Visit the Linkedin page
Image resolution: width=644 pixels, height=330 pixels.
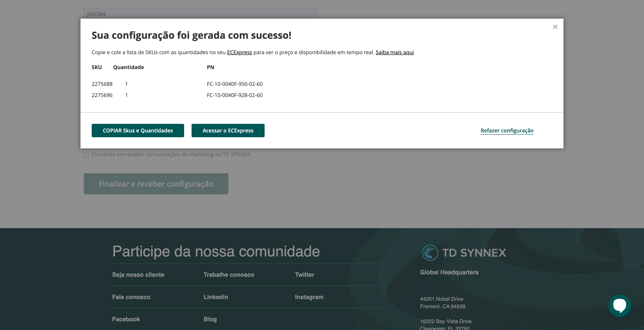coord(215,297)
